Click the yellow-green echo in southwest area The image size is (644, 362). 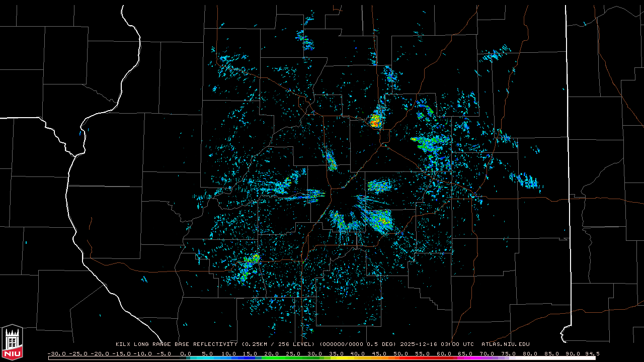[250, 263]
